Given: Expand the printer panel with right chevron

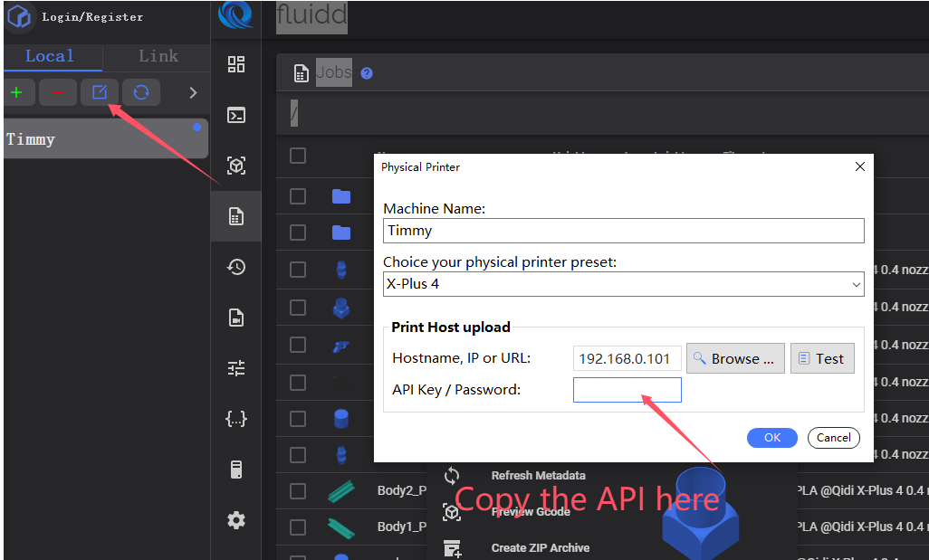Looking at the screenshot, I should point(191,91).
